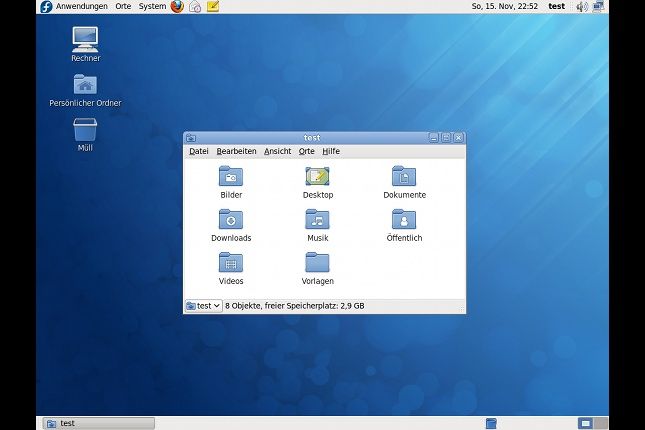
Task: Open the Persönlicher Ordner desktop icon
Action: (x=85, y=85)
